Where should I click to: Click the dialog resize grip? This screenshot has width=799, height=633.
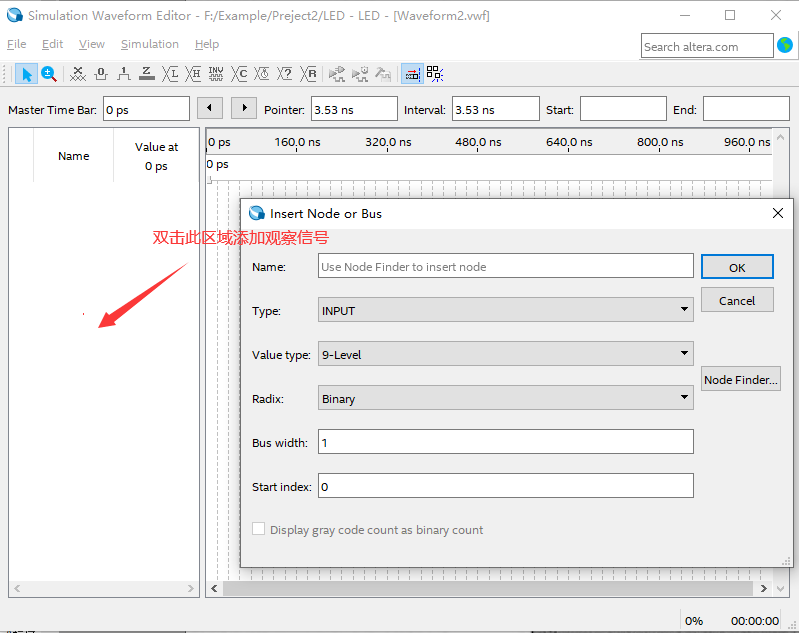pos(786,561)
